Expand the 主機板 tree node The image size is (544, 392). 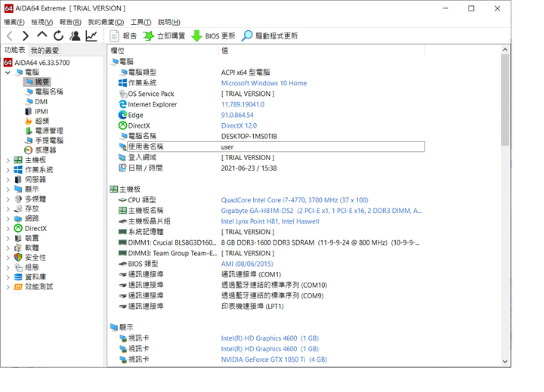point(8,160)
